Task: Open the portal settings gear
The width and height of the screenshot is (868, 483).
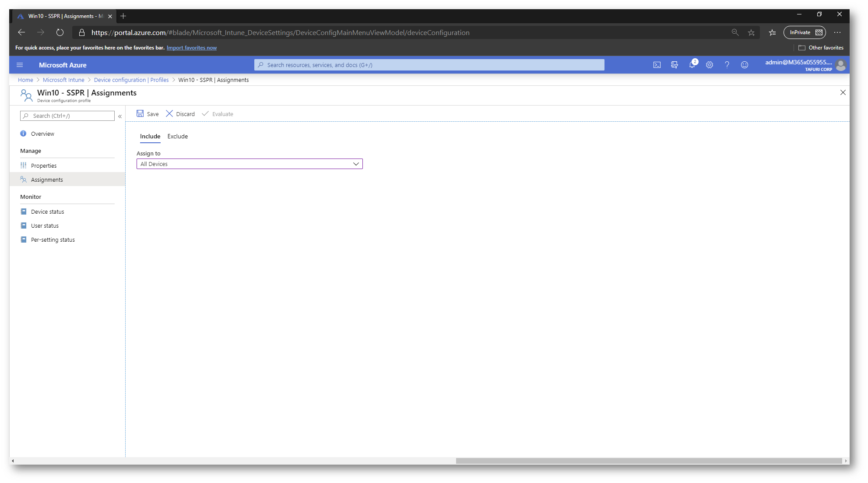Action: (709, 65)
